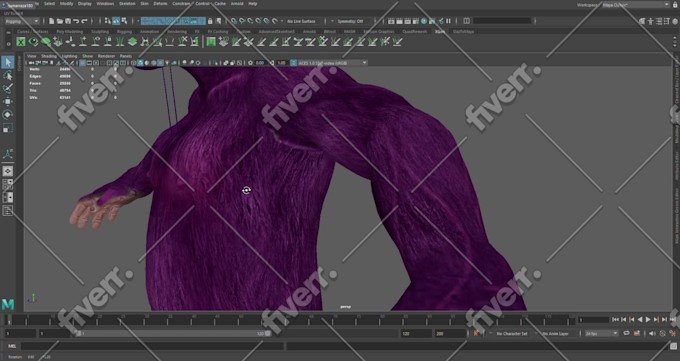
Task: Toggle the textured display button in panel toolbar
Action: pos(160,63)
